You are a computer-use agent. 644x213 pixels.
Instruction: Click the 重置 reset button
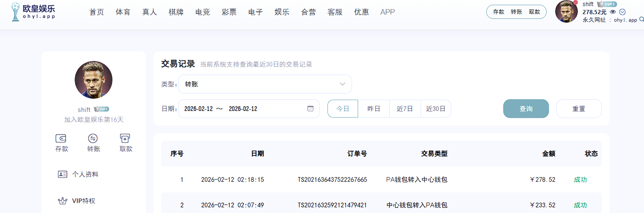[579, 109]
